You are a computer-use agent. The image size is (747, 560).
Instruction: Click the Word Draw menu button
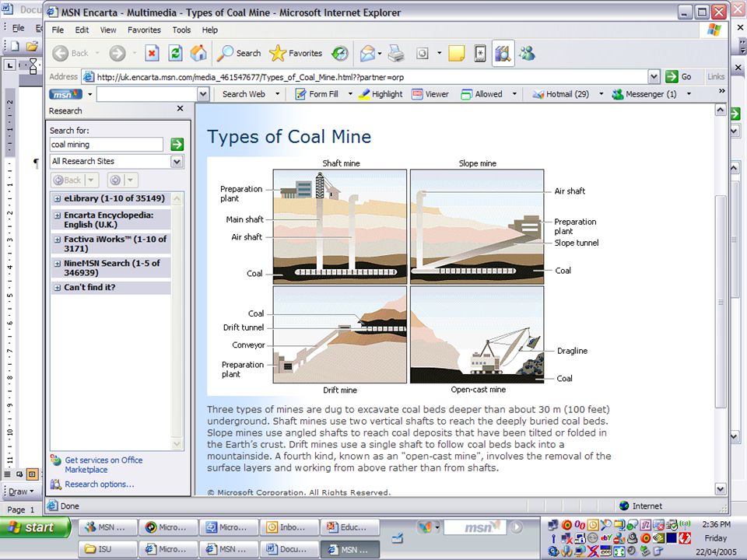pyautogui.click(x=22, y=492)
